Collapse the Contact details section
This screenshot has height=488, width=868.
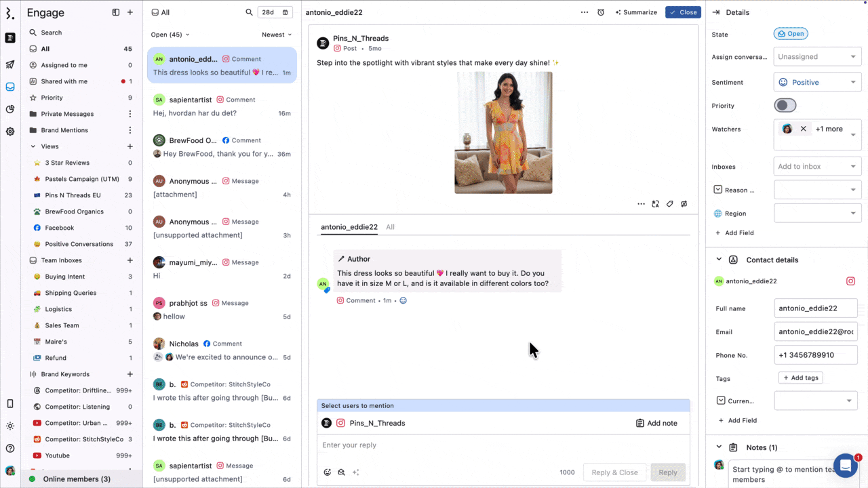click(718, 260)
